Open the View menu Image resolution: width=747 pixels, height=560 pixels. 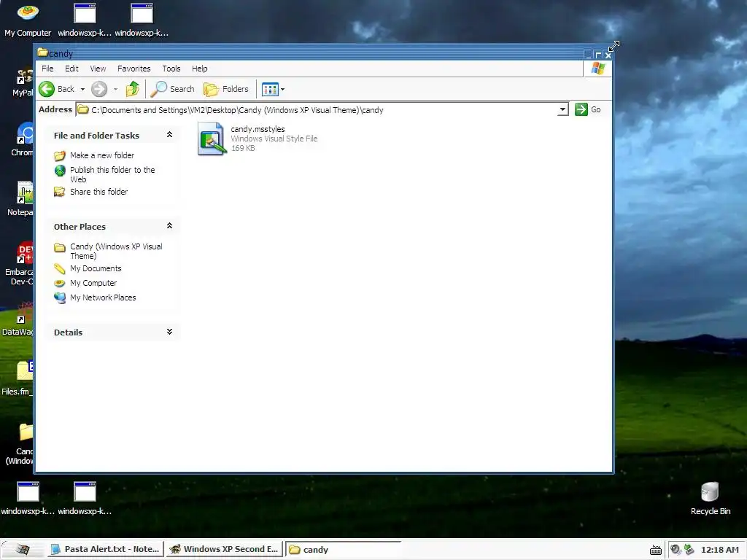(x=98, y=69)
